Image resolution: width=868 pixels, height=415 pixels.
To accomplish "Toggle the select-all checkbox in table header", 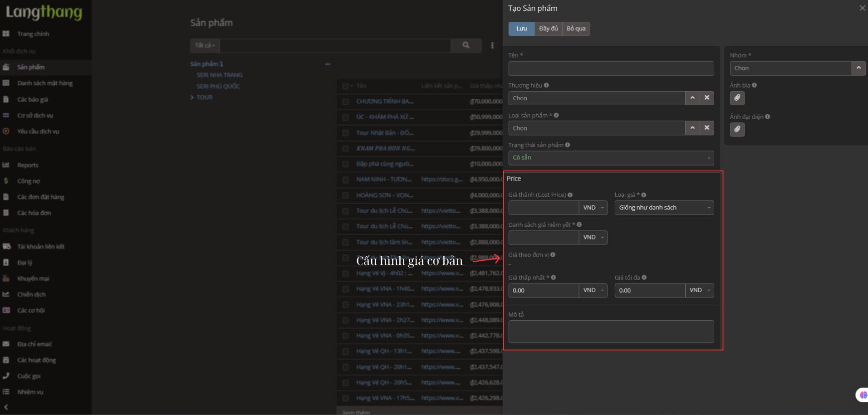I will [346, 86].
